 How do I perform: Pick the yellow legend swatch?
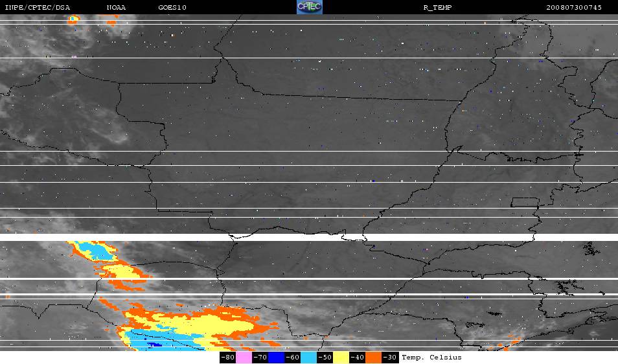pyautogui.click(x=341, y=358)
